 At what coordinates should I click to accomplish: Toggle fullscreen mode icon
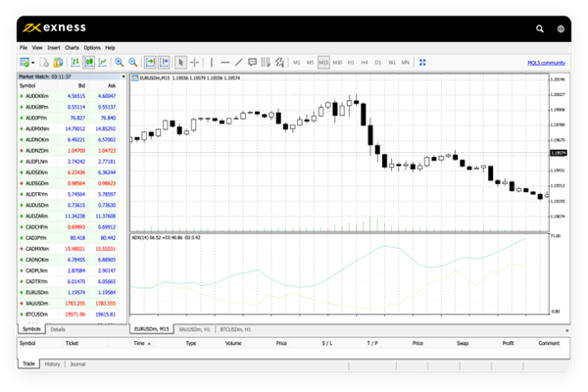422,63
